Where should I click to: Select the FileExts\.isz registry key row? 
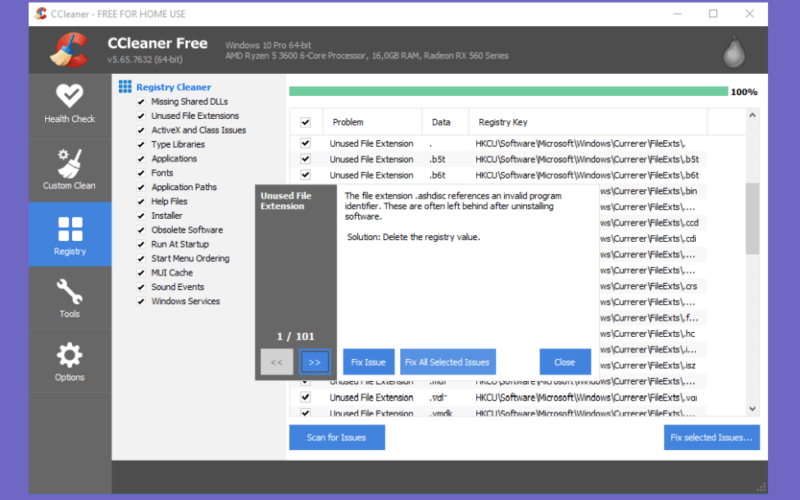pyautogui.click(x=649, y=365)
